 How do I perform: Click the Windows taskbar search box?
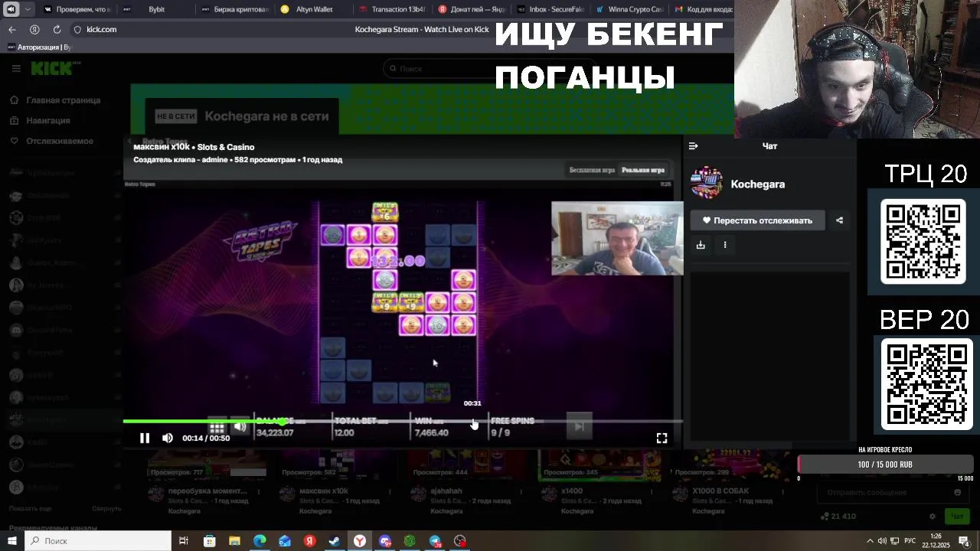[x=99, y=541]
